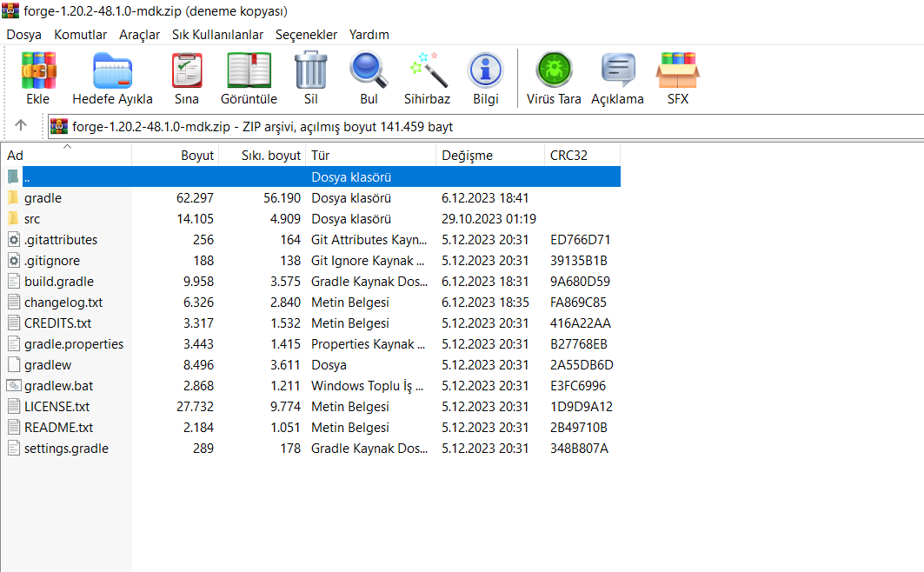
Task: Click the src folder icon
Action: 14,218
